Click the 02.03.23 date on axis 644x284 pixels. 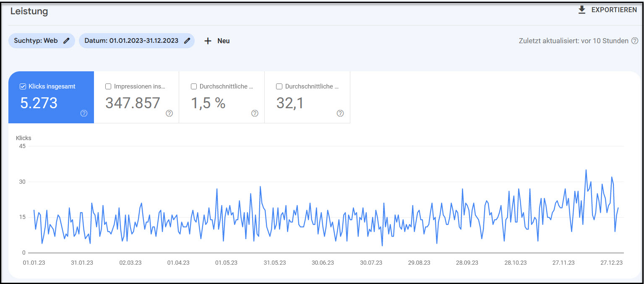click(x=130, y=263)
